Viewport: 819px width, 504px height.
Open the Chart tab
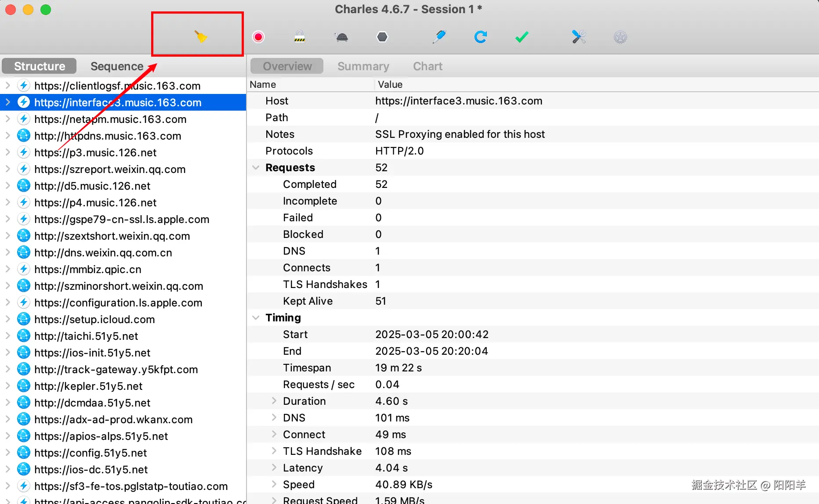coord(428,66)
